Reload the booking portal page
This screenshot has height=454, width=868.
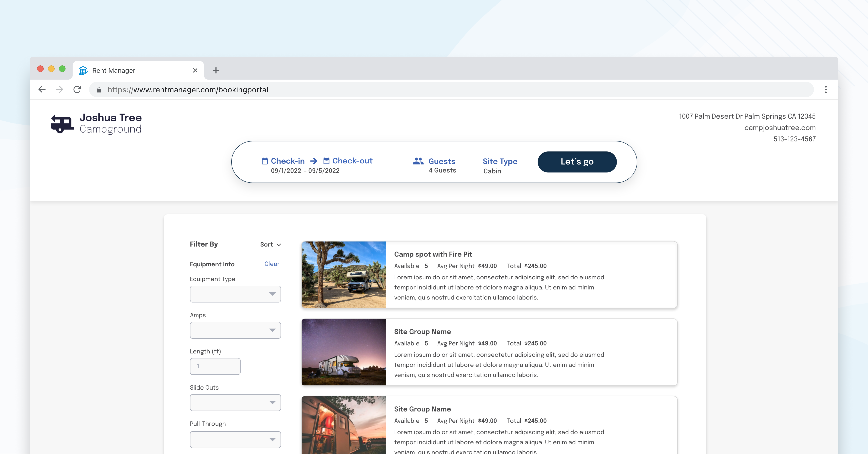[x=77, y=89]
